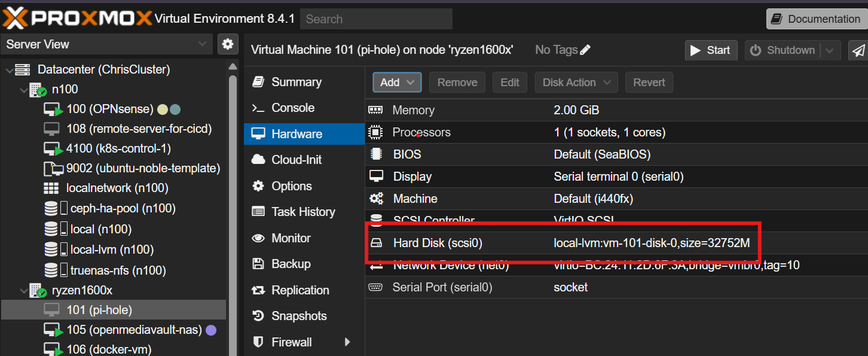Click the Memory row RAM icon
Screen dimensions: 868x356
point(375,110)
